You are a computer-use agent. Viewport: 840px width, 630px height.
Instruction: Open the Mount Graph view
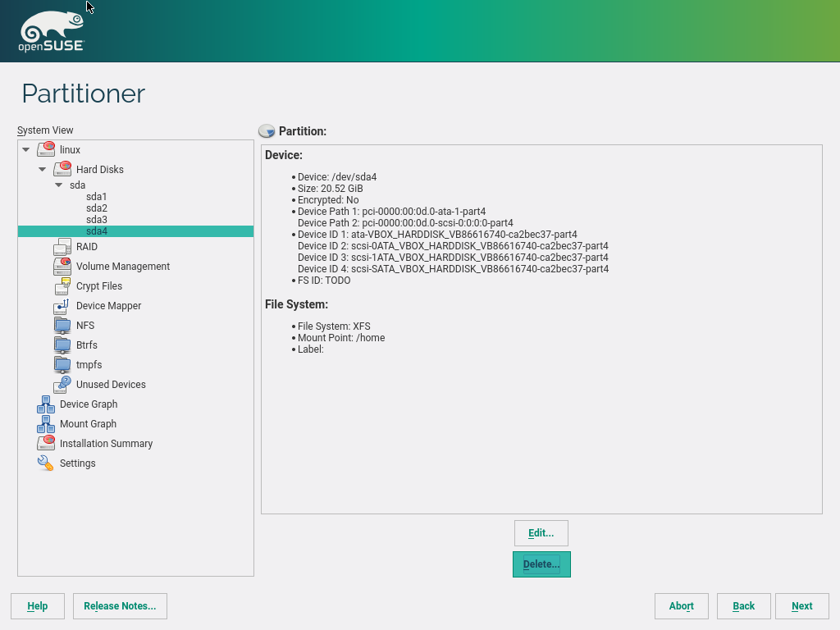pos(88,424)
